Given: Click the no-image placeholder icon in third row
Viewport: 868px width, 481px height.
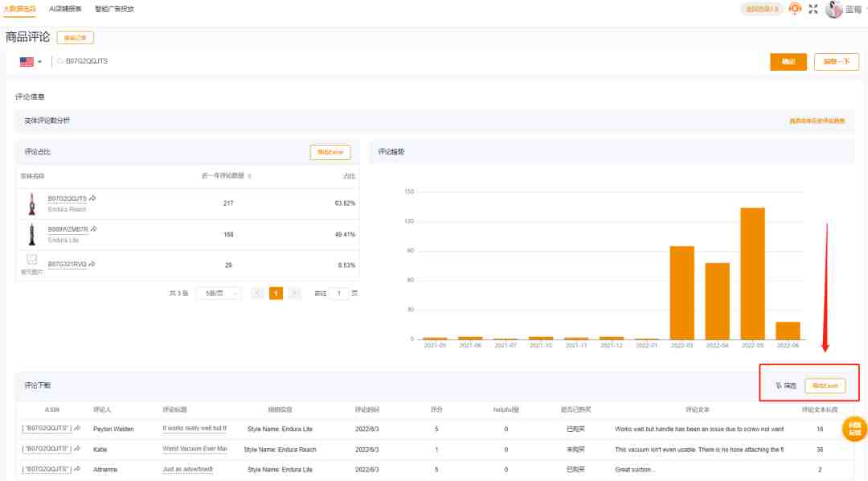Looking at the screenshot, I should (32, 259).
